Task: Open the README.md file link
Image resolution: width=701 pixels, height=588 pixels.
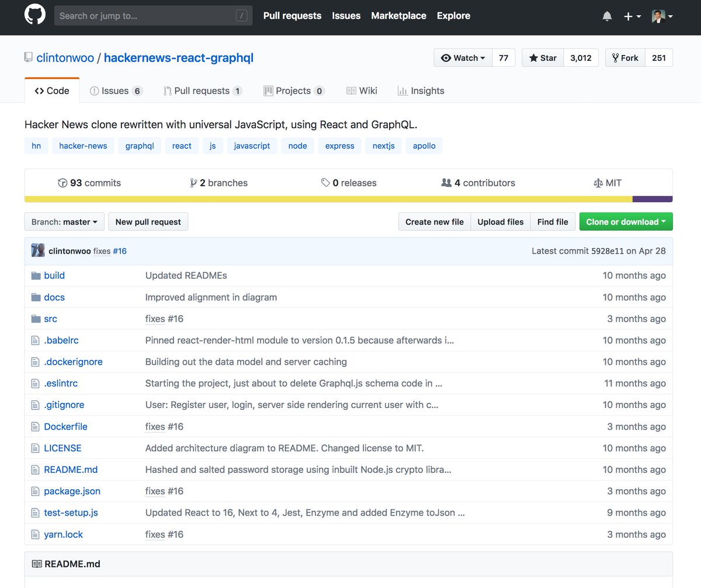Action: click(x=71, y=469)
